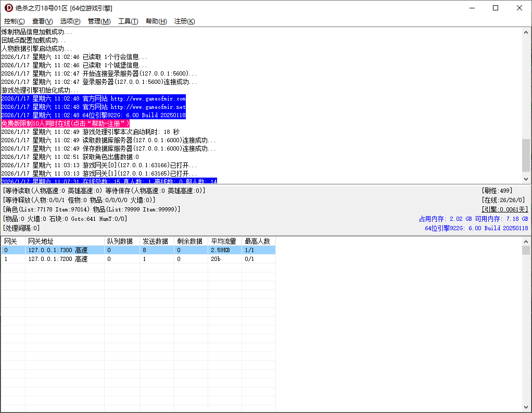Open the 帮助(H) menu
Screen dimensions: 532x413
point(156,21)
